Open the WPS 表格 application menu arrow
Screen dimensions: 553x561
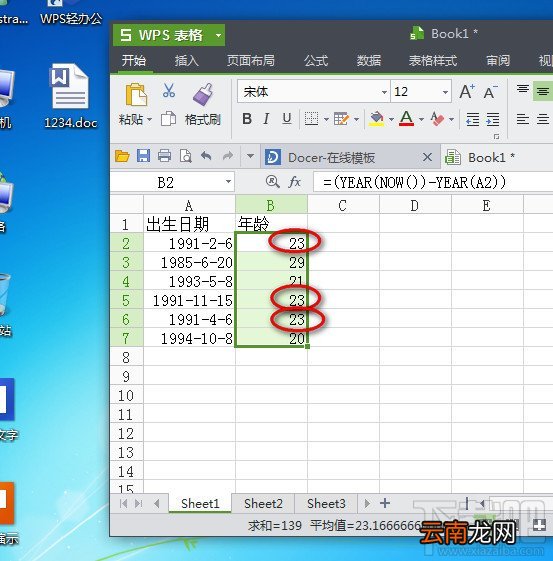(218, 35)
